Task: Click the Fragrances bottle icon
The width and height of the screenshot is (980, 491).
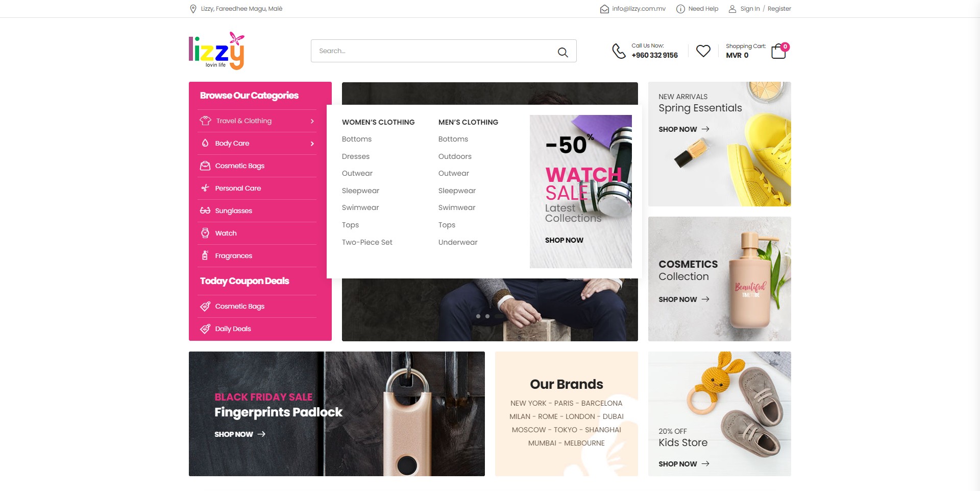Action: click(x=205, y=255)
